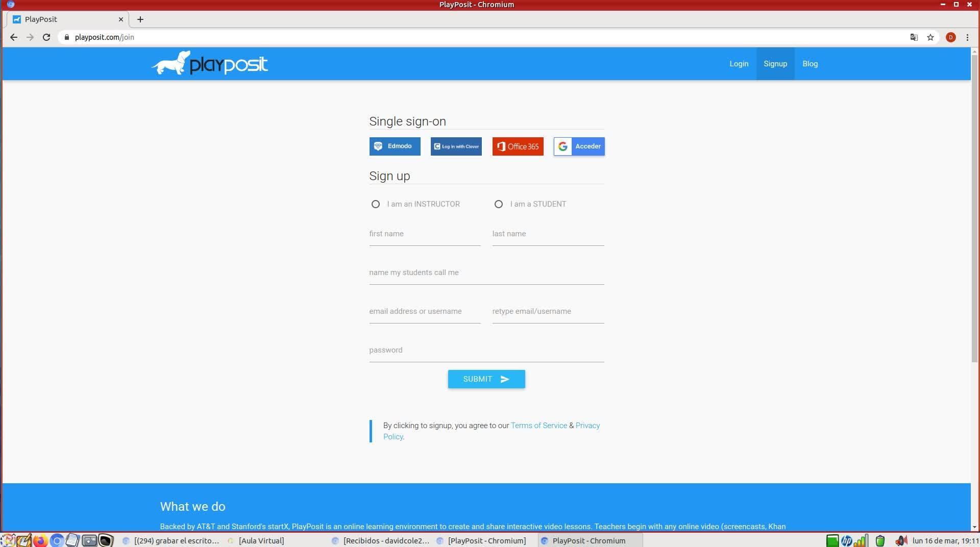980x547 pixels.
Task: Open the terminal launcher in taskbar
Action: pyautogui.click(x=106, y=540)
